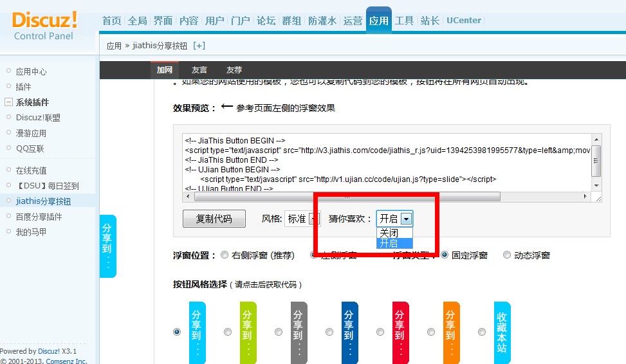Open jiathis分享按钮 in the sidebar

click(x=43, y=201)
